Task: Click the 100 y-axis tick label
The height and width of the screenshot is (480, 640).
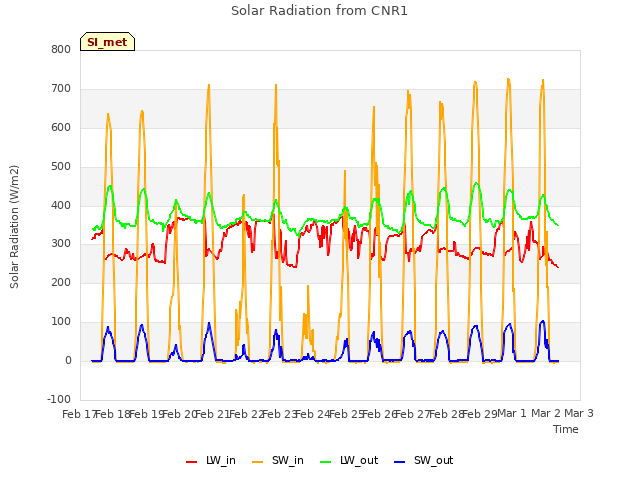Action: coord(61,322)
